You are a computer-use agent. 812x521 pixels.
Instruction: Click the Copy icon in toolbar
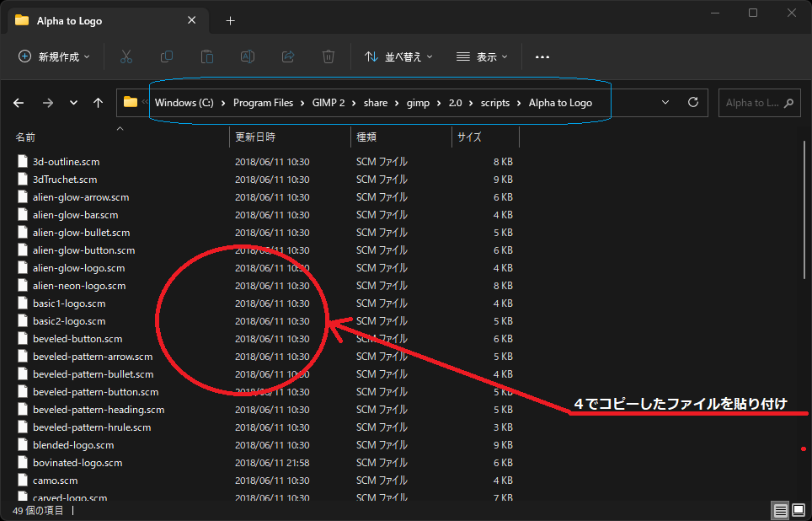[166, 57]
